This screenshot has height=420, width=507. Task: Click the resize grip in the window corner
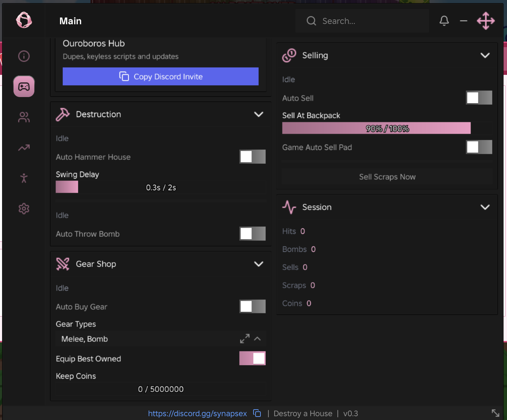496,413
